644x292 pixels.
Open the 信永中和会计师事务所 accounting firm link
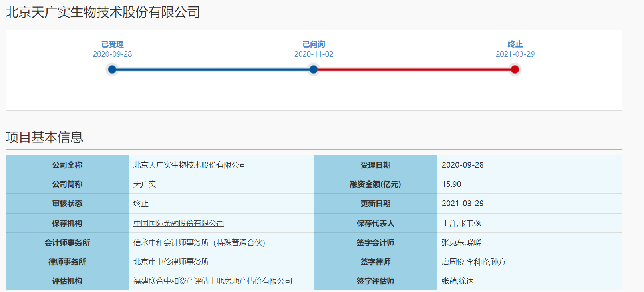(x=201, y=242)
